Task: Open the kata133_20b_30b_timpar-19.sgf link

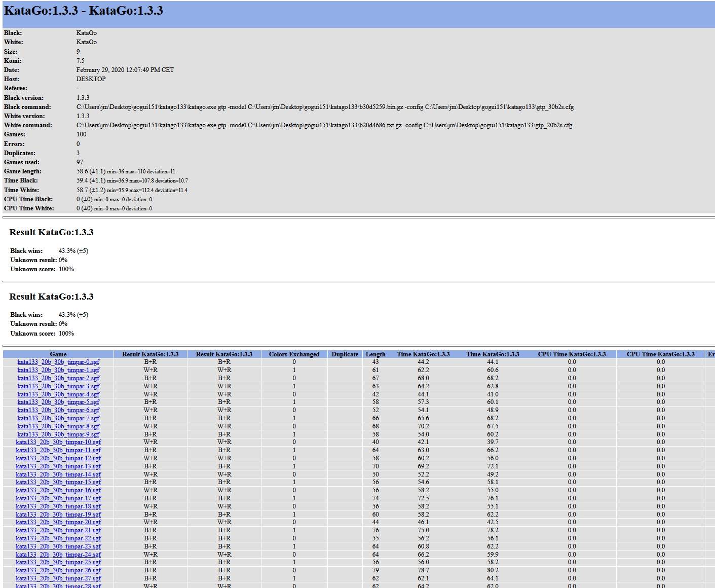Action: click(58, 514)
